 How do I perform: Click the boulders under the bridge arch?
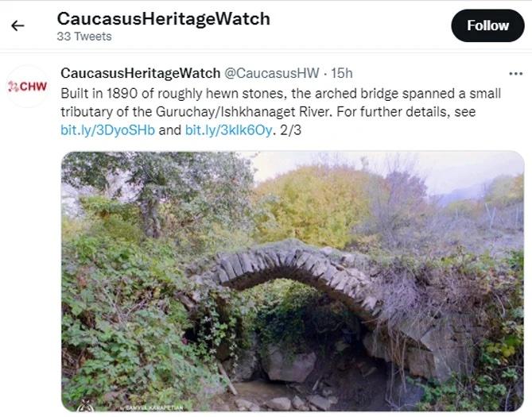[289, 366]
